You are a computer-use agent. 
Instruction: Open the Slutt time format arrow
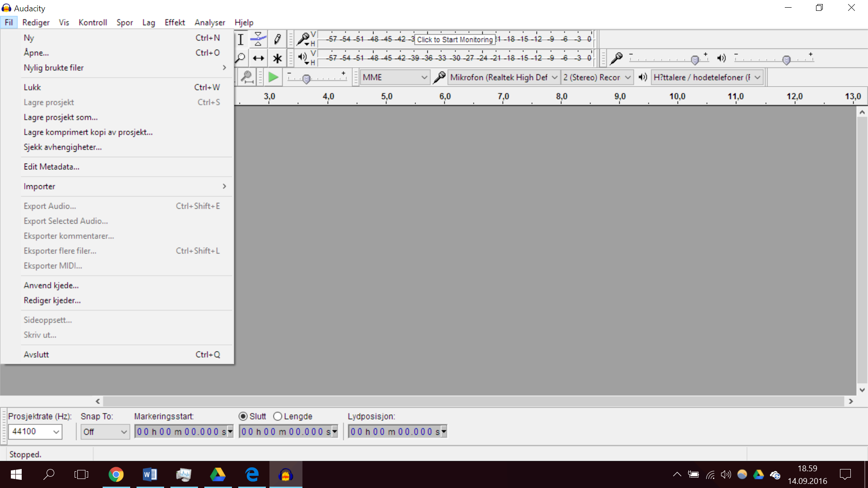coord(335,432)
